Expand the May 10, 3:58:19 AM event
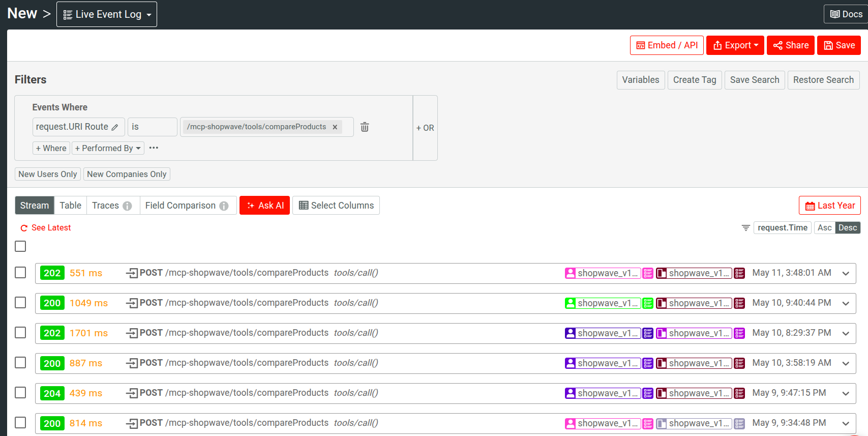This screenshot has width=868, height=436. click(x=846, y=363)
